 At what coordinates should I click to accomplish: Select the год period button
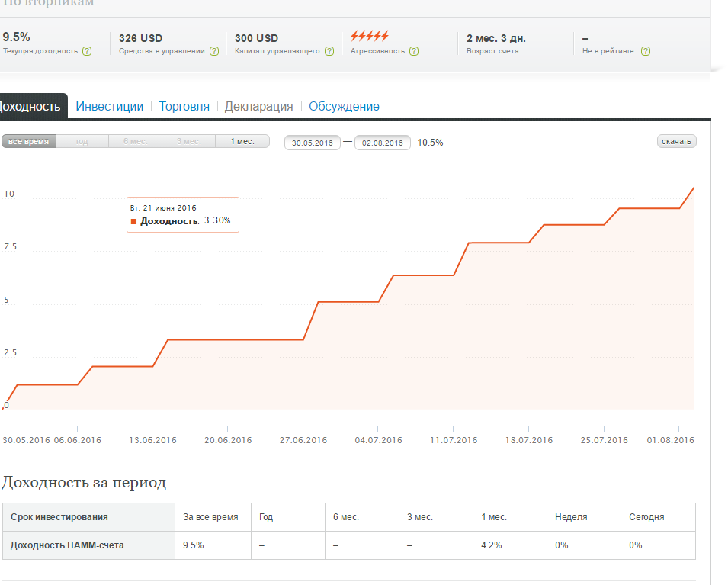point(82,141)
